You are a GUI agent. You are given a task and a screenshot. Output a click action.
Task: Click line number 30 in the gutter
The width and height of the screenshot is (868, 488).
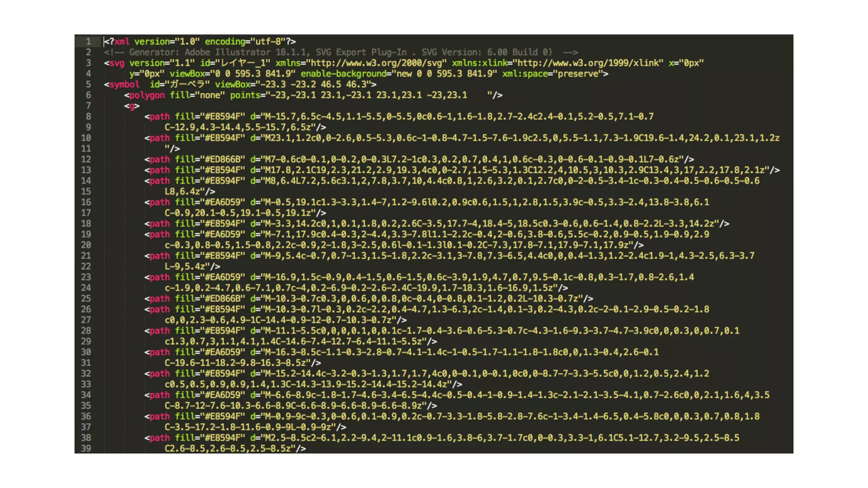tap(86, 352)
